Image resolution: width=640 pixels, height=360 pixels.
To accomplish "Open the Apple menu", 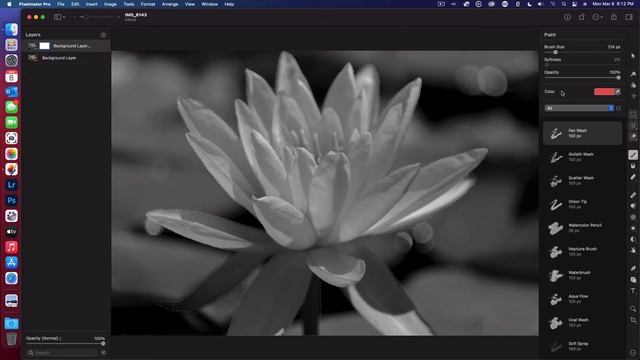I will tap(9, 4).
